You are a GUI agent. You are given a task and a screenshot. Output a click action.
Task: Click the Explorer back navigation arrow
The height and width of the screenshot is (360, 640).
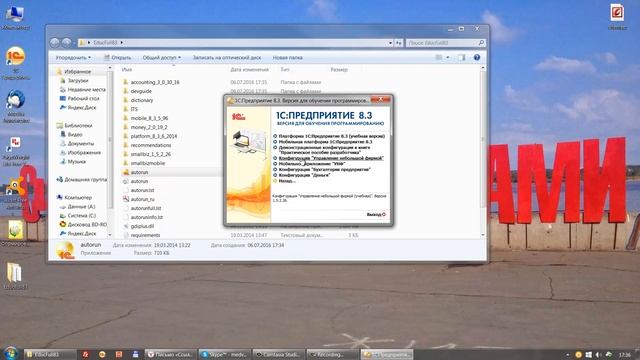[x=55, y=42]
